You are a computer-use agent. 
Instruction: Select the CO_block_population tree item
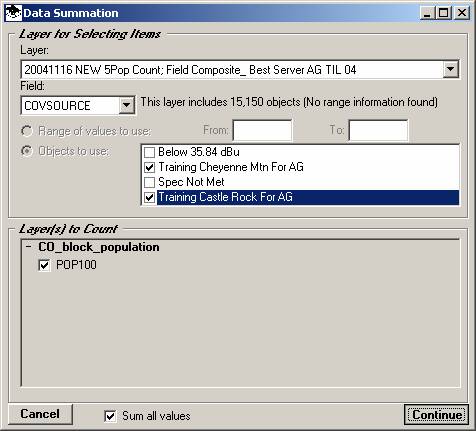click(99, 247)
